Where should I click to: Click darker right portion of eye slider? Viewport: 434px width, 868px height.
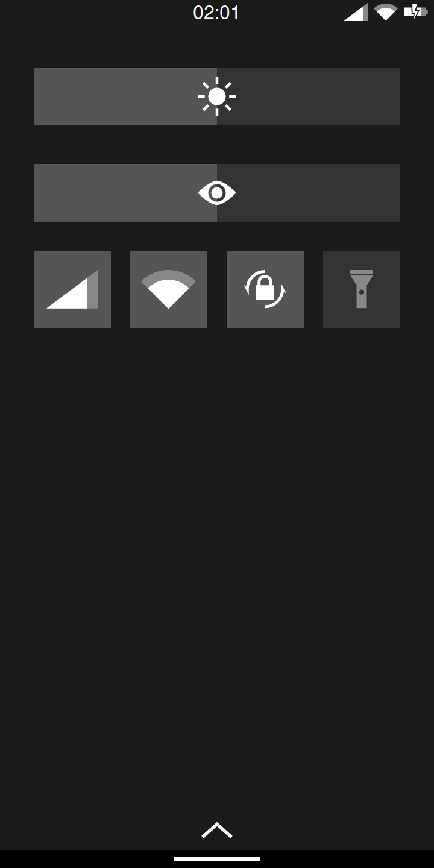[x=309, y=193]
